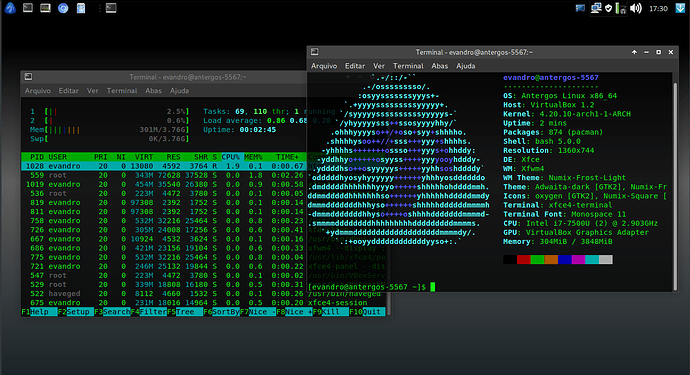Sort htop by the TIME+ column header
This screenshot has width=690, height=375.
[x=287, y=157]
